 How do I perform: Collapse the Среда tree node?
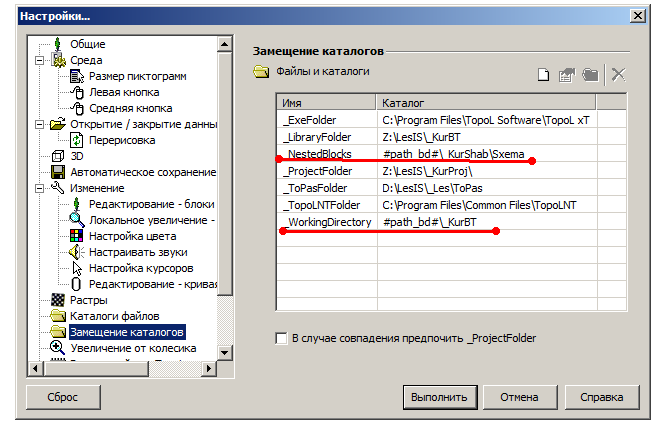[x=39, y=60]
